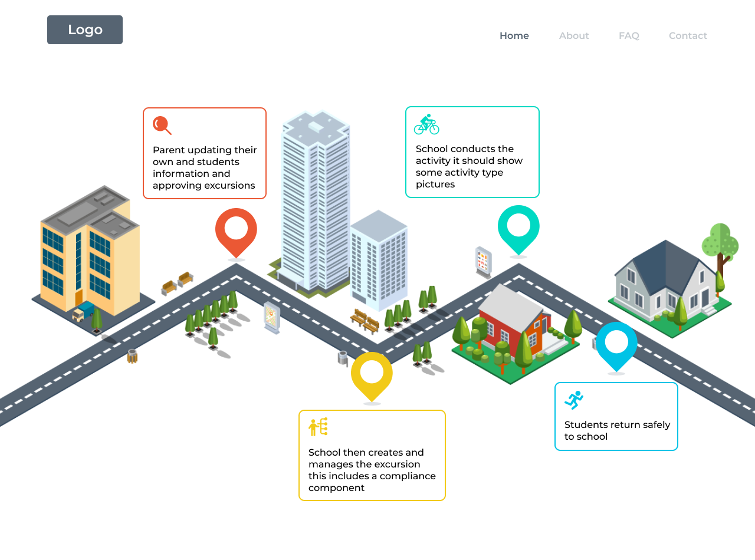Click the 'Parent updating their own' card
755x560 pixels.
pyautogui.click(x=205, y=152)
